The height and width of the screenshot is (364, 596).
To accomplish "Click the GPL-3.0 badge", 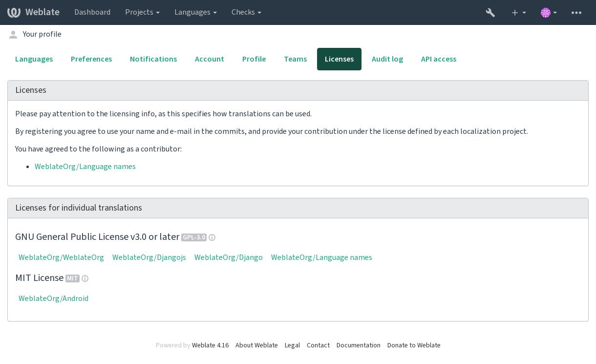I will tap(194, 237).
